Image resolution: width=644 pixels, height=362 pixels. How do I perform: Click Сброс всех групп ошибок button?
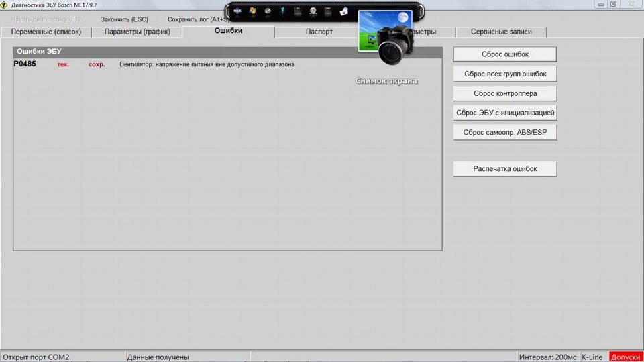click(x=504, y=74)
